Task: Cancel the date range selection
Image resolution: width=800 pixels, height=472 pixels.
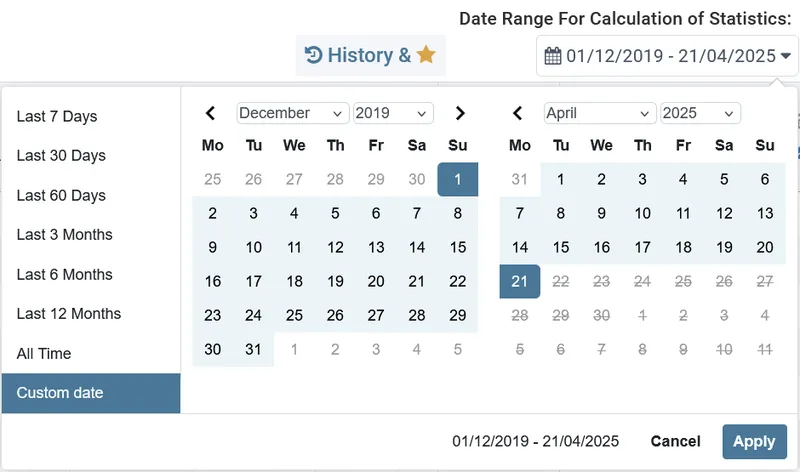Action: point(675,441)
